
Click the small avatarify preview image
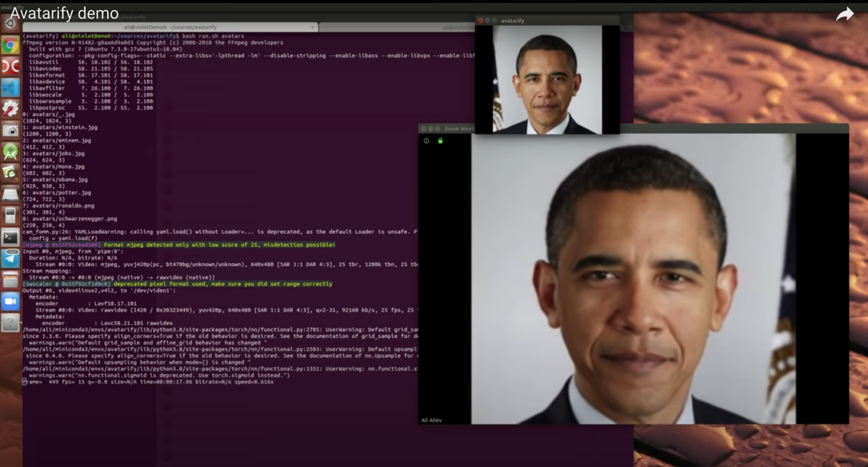(547, 79)
